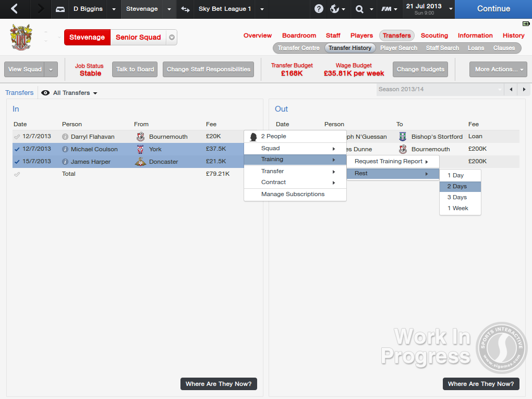Click the swap arrows icon beside Stevenage
Image resolution: width=532 pixels, height=399 pixels.
pyautogui.click(x=185, y=9)
